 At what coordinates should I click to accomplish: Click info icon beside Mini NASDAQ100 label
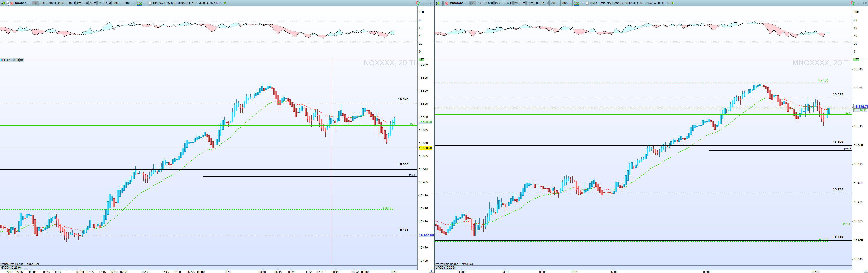click(150, 3)
